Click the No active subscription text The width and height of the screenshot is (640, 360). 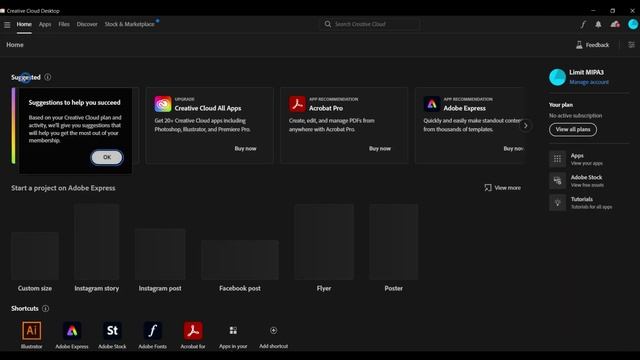coord(576,116)
